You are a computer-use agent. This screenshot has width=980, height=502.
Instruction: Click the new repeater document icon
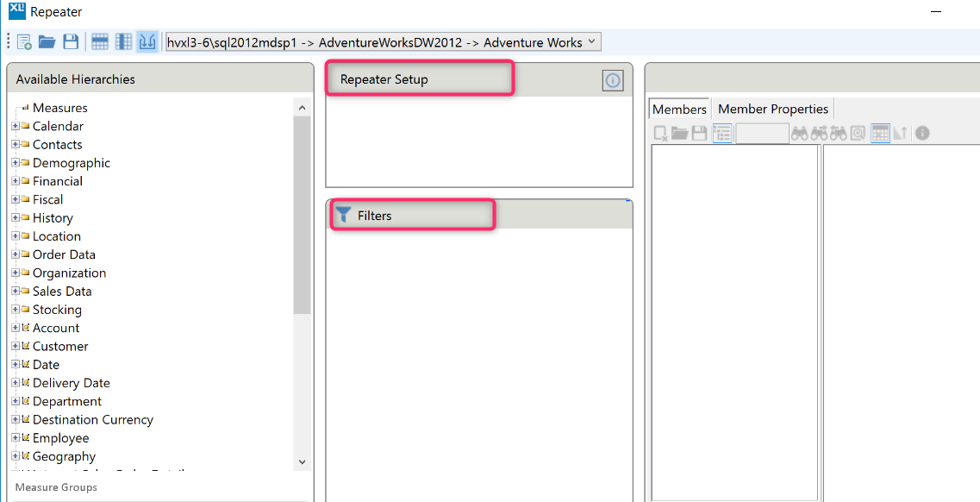click(24, 42)
